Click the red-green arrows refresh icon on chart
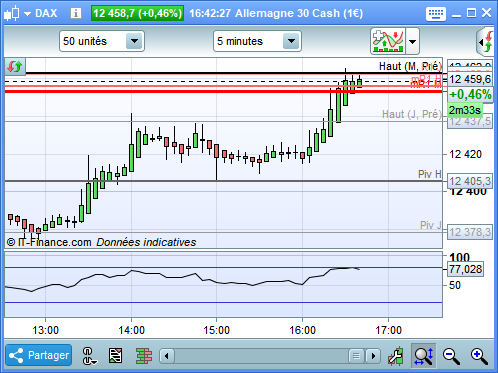This screenshot has width=498, height=373. tap(15, 66)
